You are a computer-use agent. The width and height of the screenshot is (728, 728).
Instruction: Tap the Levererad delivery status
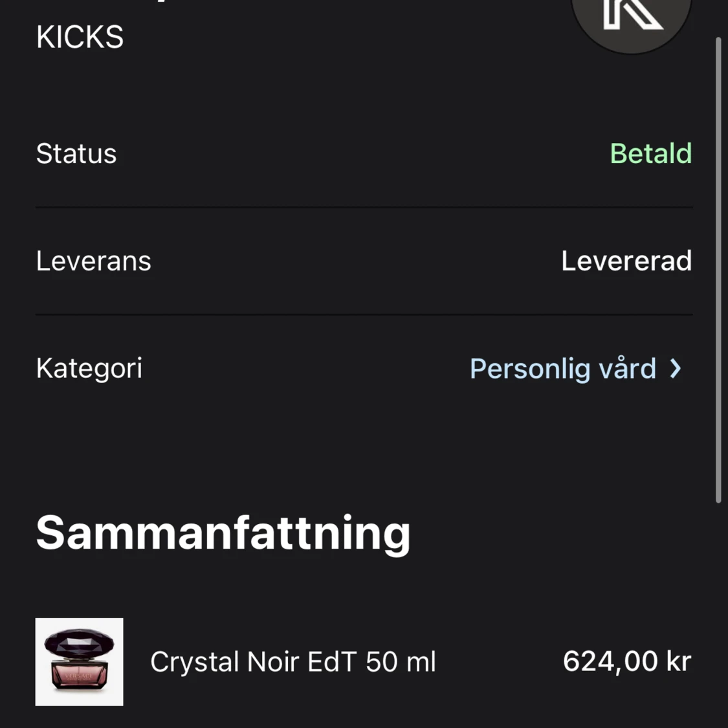pos(626,261)
